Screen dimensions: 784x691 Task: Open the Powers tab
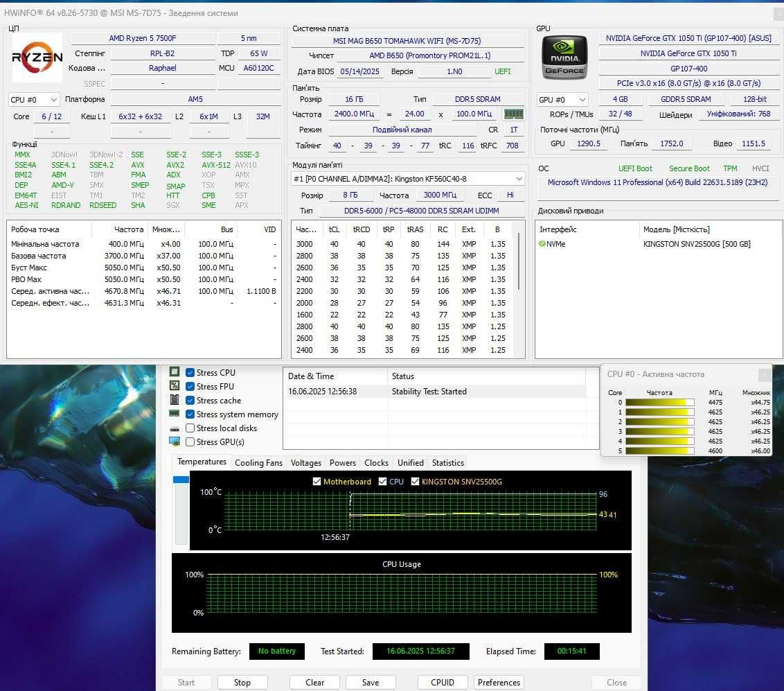click(343, 463)
